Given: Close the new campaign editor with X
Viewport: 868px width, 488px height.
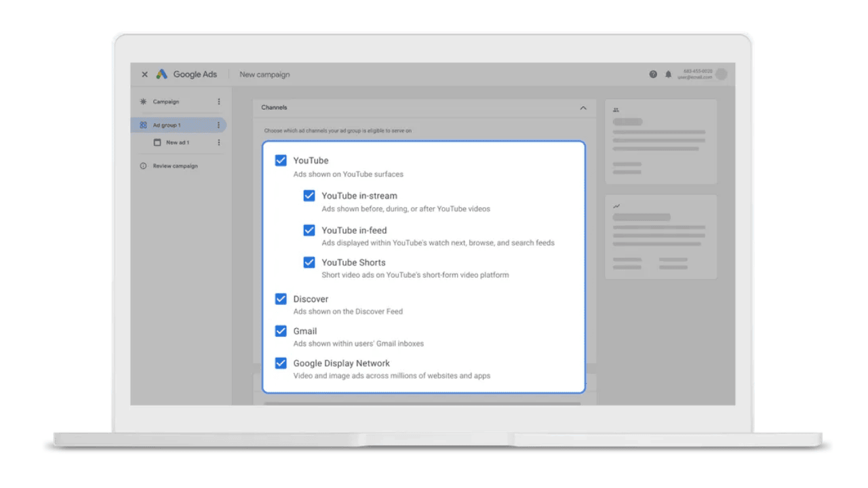Looking at the screenshot, I should [x=144, y=75].
